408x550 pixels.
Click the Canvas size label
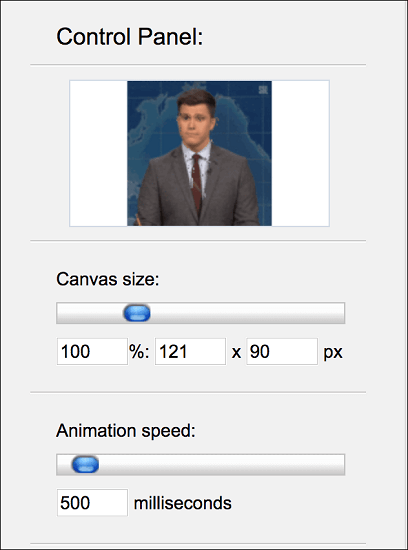tap(108, 280)
